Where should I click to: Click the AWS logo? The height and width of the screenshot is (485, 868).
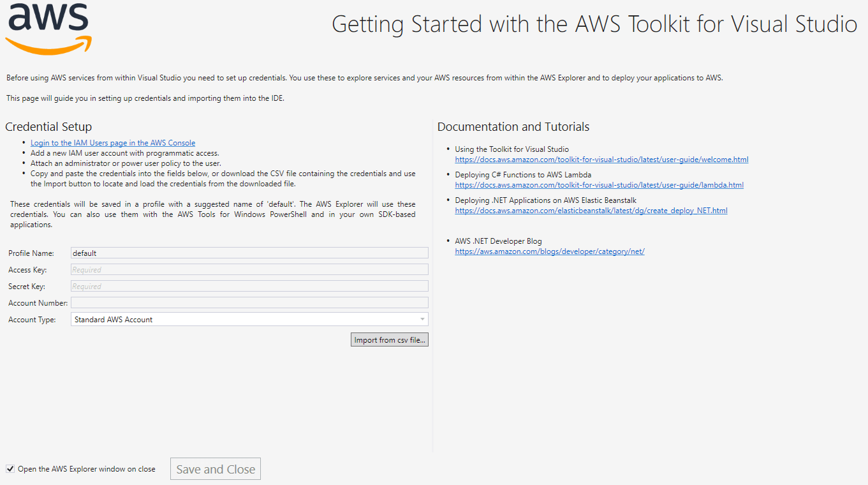tap(48, 29)
